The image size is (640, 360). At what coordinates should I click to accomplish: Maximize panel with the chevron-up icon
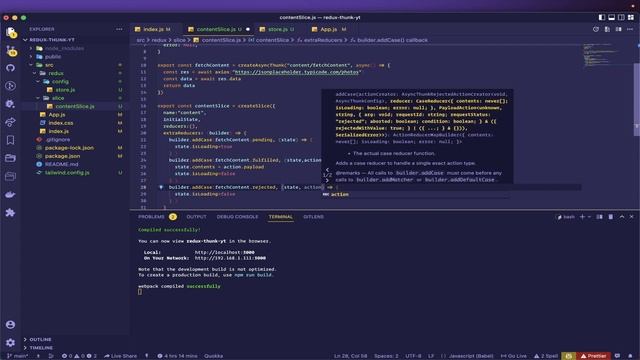(622, 217)
